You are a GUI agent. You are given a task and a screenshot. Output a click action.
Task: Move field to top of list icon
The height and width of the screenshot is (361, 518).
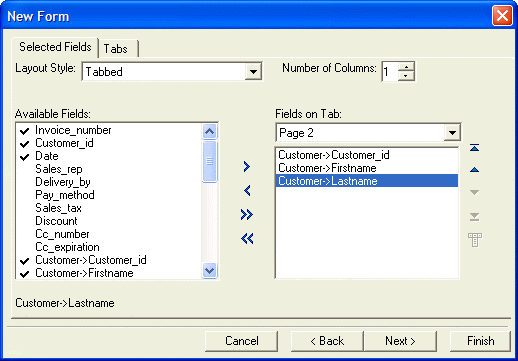click(474, 147)
